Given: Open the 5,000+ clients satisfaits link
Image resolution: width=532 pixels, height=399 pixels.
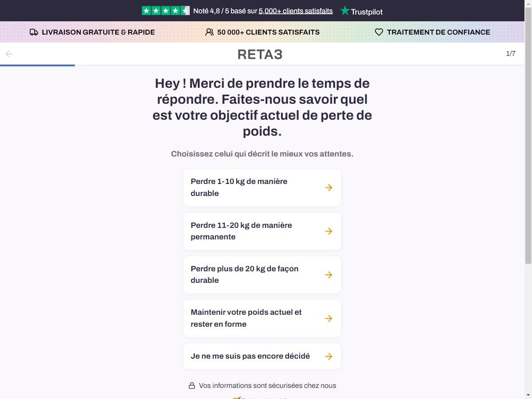Looking at the screenshot, I should pos(296,11).
